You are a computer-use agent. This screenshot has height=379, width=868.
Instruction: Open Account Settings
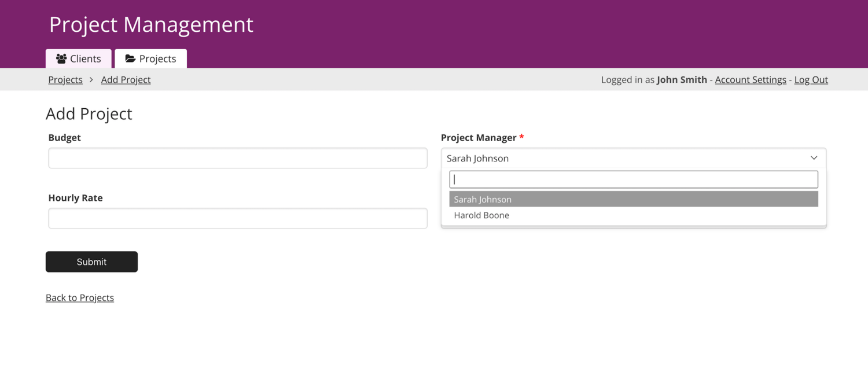(750, 79)
